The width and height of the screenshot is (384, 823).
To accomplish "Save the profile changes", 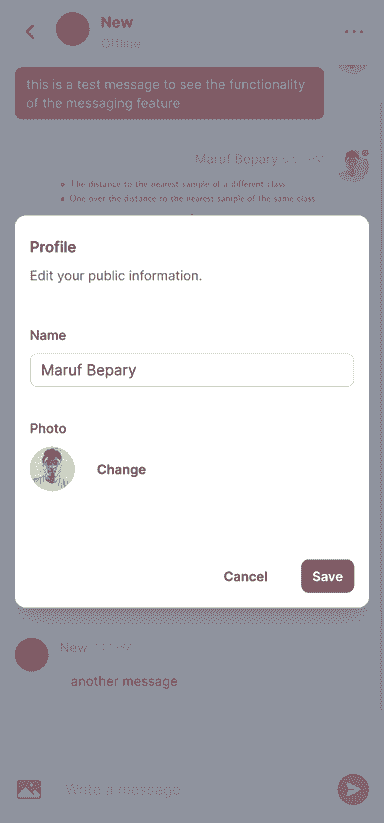I will coord(327,576).
